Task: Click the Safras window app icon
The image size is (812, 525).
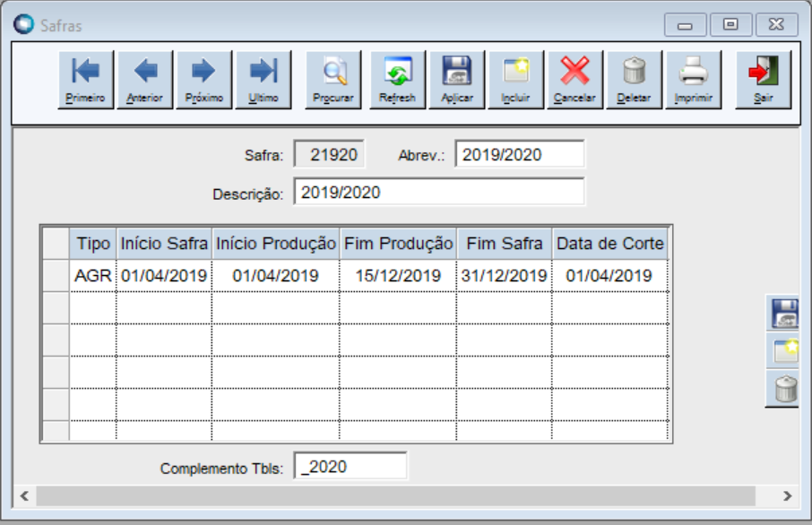Action: (24, 24)
